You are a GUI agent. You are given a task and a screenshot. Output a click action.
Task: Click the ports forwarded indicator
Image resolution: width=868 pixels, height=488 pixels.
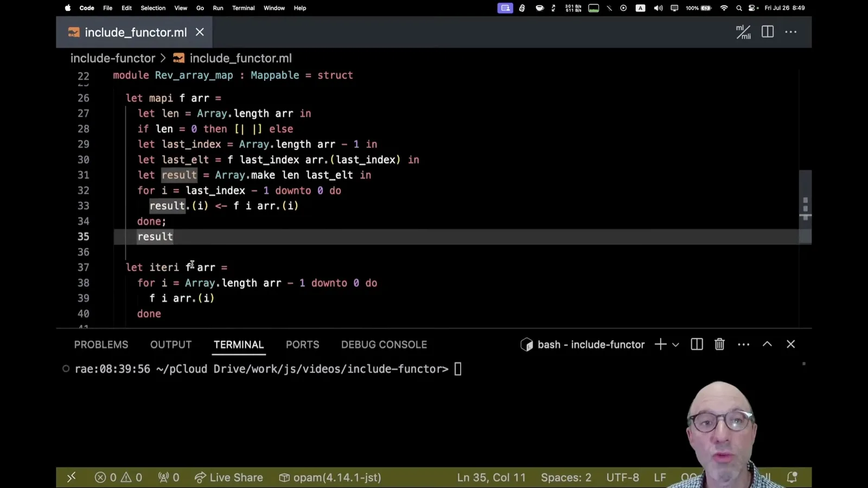[x=168, y=477]
